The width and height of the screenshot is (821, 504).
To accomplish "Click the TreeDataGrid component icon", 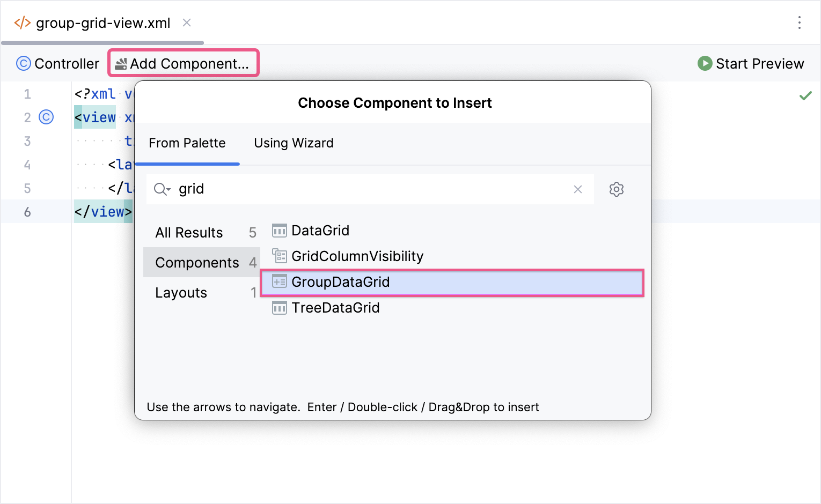I will (x=280, y=307).
